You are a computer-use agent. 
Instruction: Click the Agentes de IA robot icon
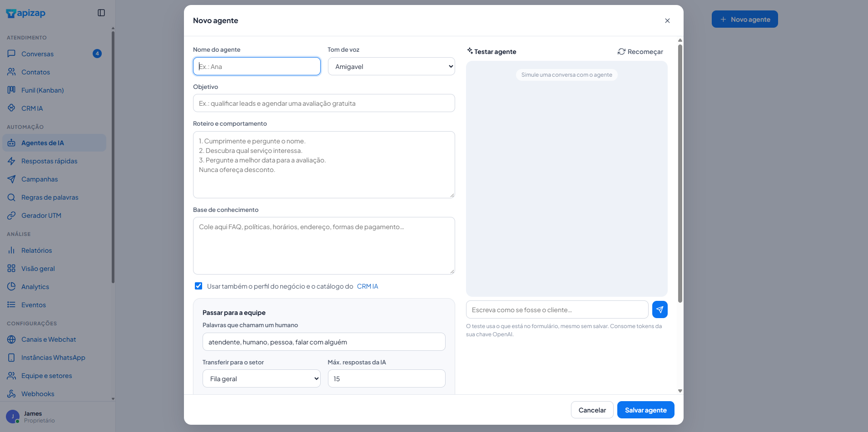(x=11, y=142)
